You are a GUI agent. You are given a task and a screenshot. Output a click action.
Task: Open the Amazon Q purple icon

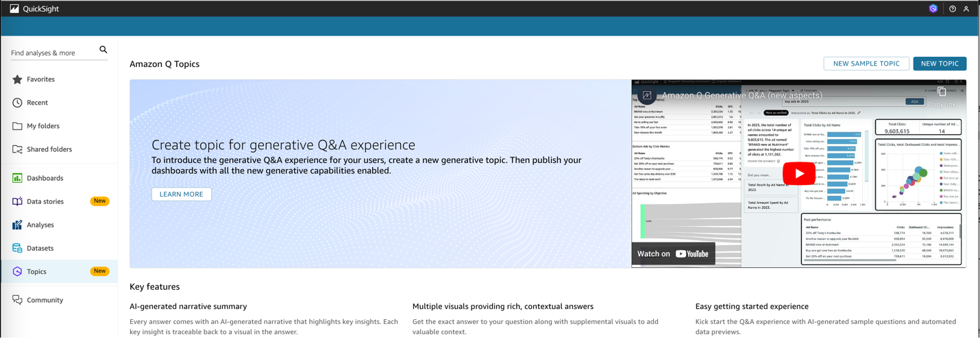pos(933,9)
